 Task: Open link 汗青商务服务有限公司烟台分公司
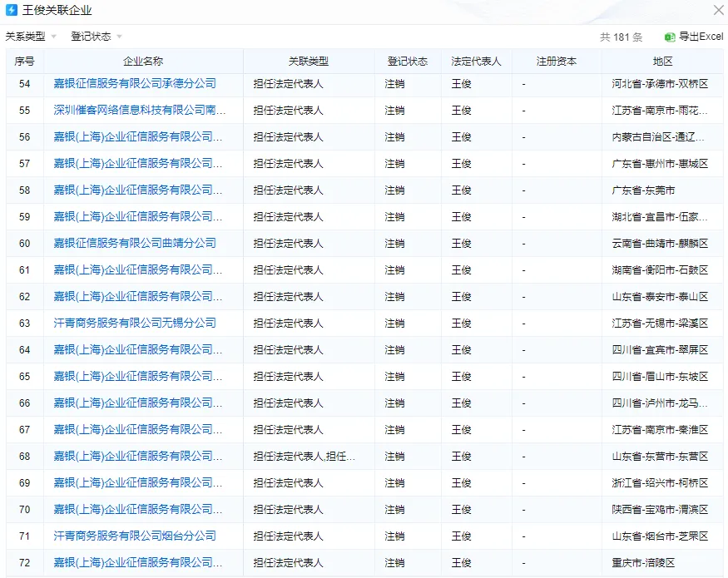(x=135, y=536)
